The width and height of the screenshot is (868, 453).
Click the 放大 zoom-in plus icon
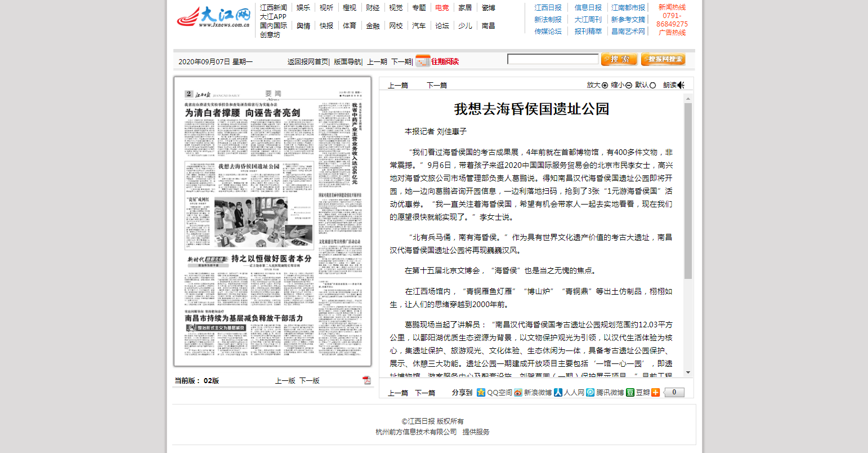click(x=605, y=86)
